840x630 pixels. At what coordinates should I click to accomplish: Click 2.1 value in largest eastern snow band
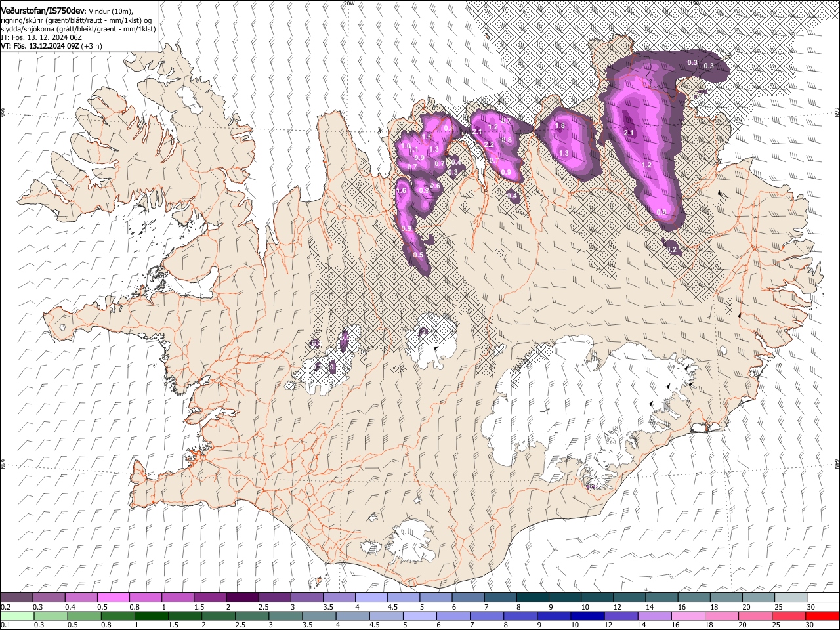tap(629, 133)
